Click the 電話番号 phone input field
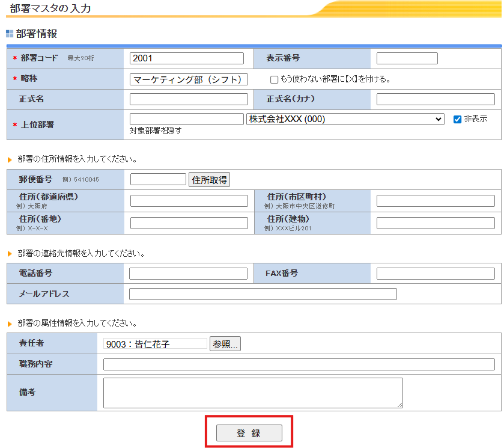The width and height of the screenshot is (504, 448). coord(188,274)
